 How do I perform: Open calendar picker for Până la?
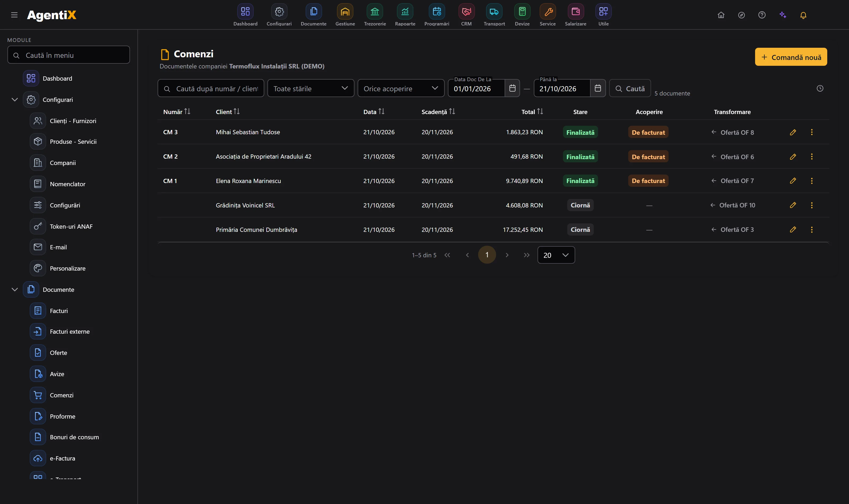tap(598, 88)
